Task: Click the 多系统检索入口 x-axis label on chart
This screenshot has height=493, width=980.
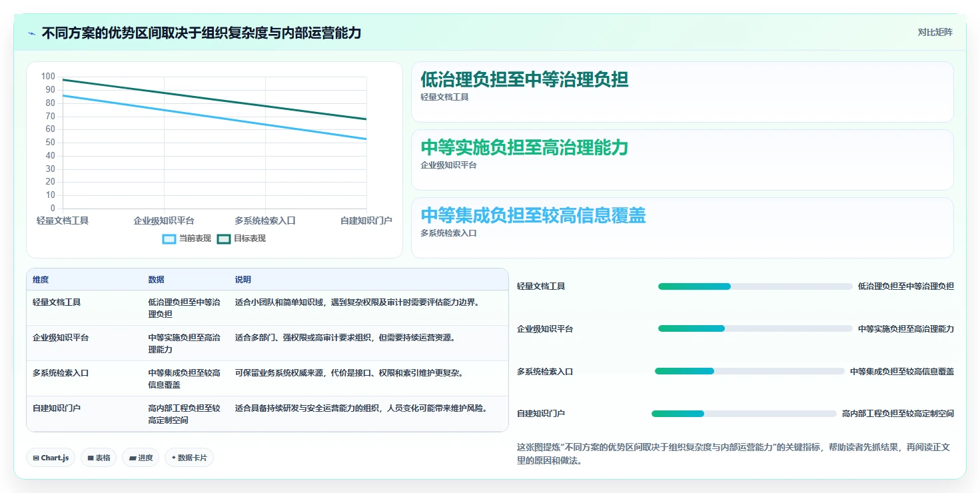Action: pyautogui.click(x=265, y=221)
